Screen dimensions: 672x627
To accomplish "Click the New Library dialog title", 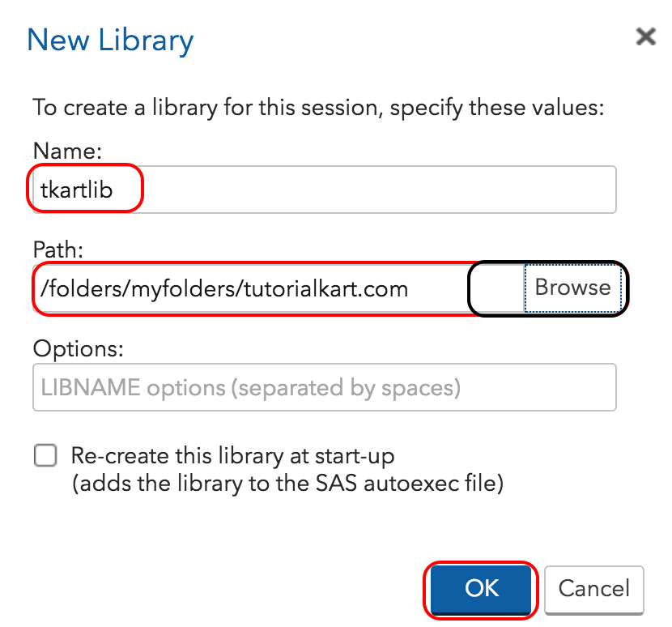I will point(110,40).
